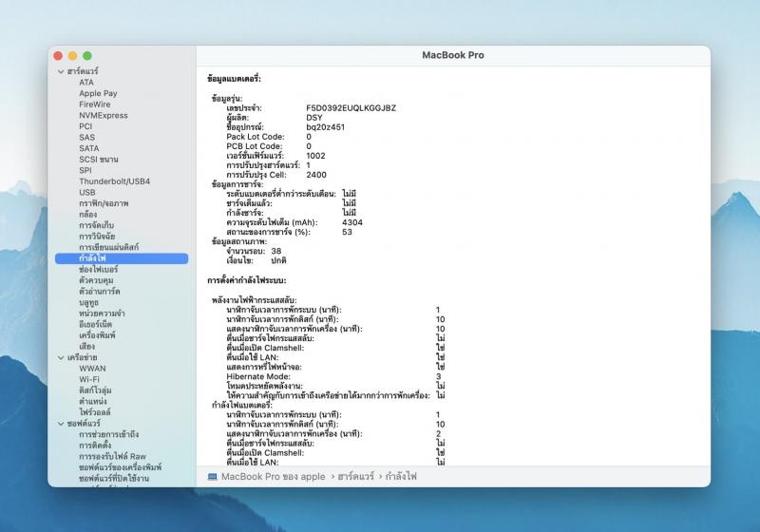Click the ฮาร์ดแวร์ section heading
The width and height of the screenshot is (760, 532).
[83, 71]
